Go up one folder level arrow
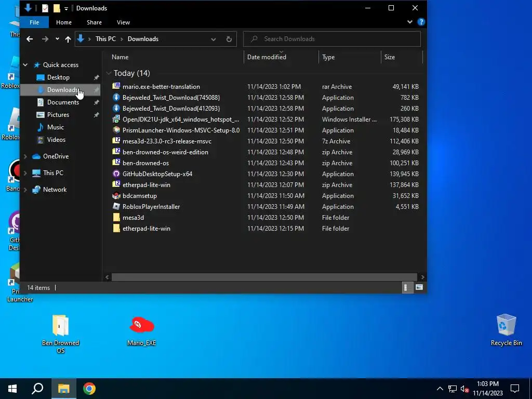532x399 pixels. [68, 39]
